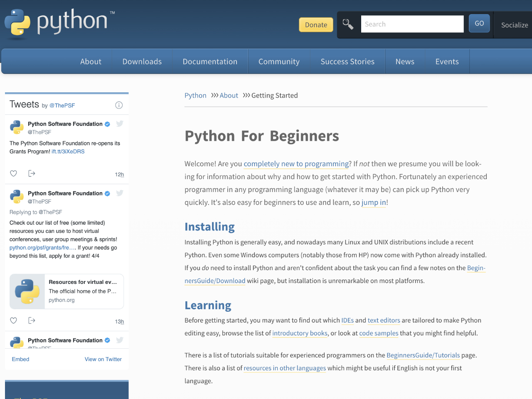The image size is (532, 399).
Task: Open Success Stories menu
Action: [347, 62]
